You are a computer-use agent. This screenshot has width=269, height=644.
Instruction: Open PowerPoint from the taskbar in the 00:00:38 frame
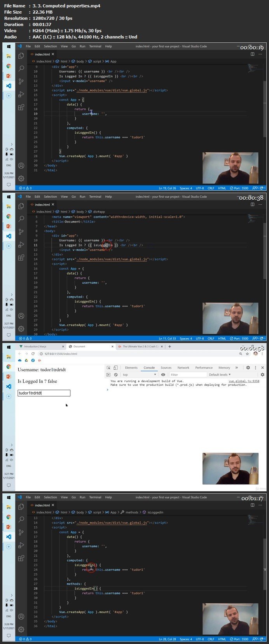click(x=9, y=226)
